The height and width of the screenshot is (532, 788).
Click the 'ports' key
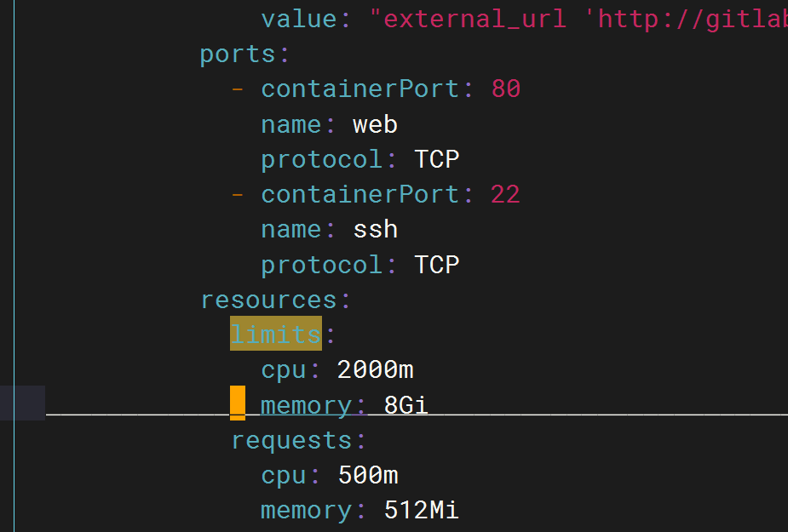[239, 54]
